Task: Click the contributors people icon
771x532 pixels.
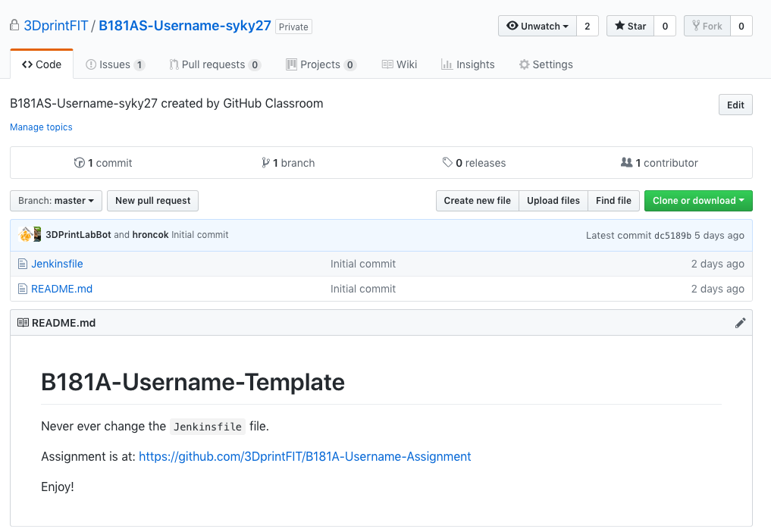Action: [x=627, y=162]
